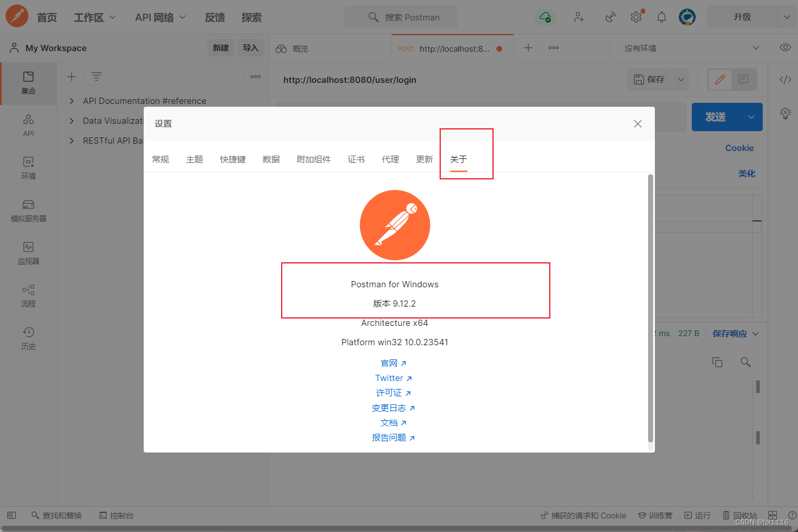Open the code snippet icon
Image resolution: width=798 pixels, height=532 pixels.
click(786, 79)
